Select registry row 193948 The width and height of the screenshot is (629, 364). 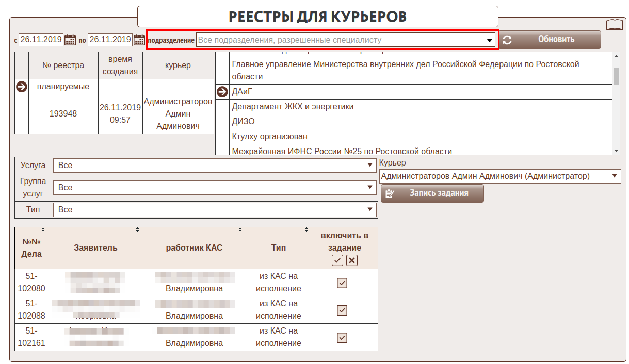(63, 114)
